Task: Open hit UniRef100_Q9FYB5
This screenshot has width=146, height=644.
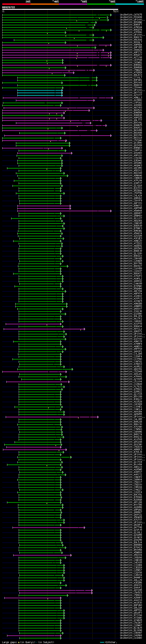Action: tap(131, 48)
